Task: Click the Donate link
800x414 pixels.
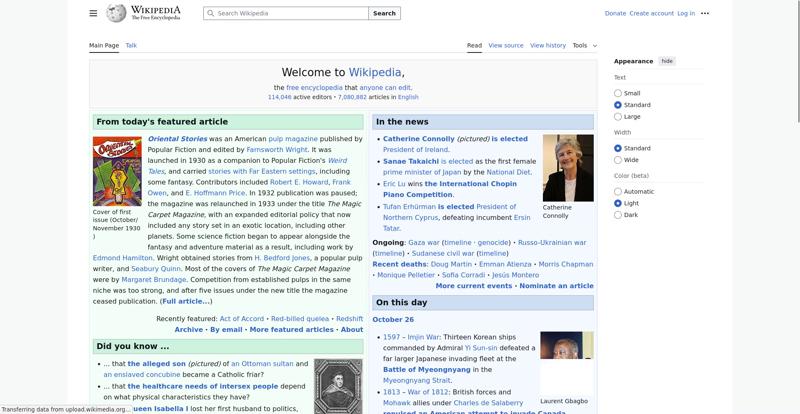Action: coord(615,13)
